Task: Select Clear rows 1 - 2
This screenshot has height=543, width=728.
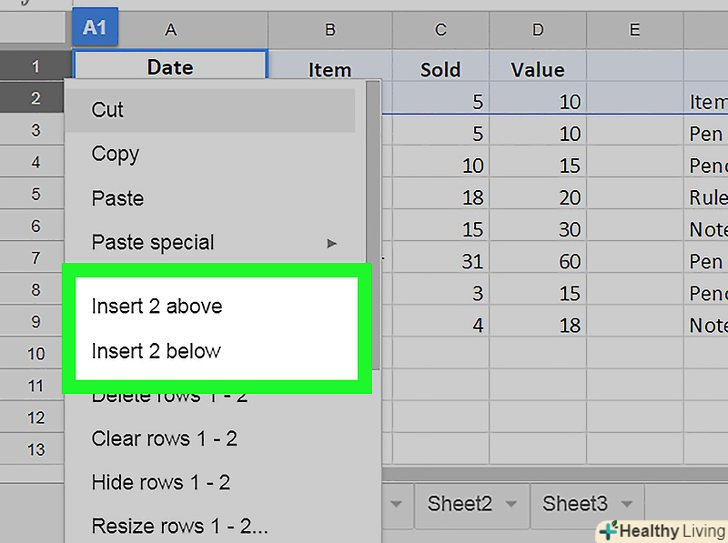Action: (164, 438)
